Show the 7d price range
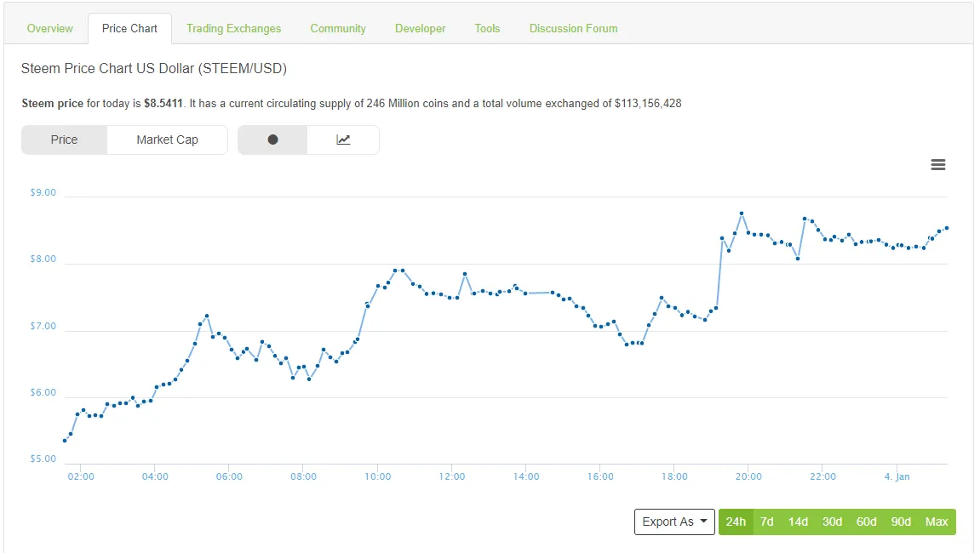This screenshot has height=553, width=980. 767,522
